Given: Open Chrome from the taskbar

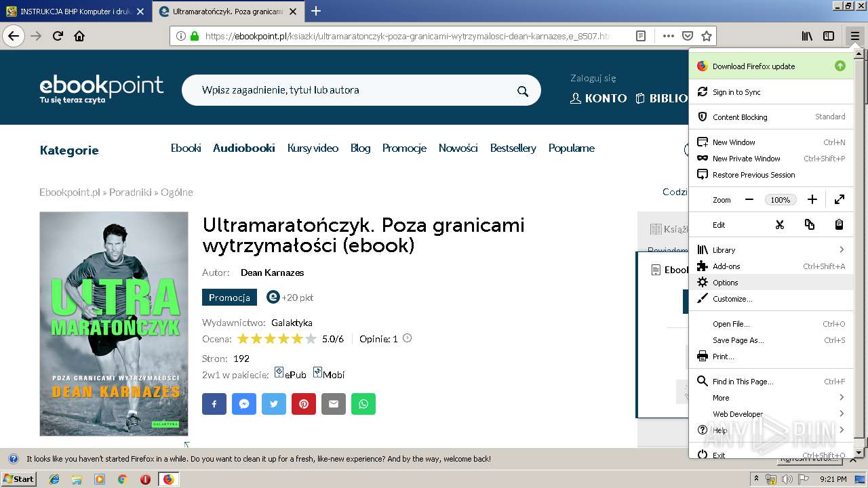Looking at the screenshot, I should click(x=122, y=479).
